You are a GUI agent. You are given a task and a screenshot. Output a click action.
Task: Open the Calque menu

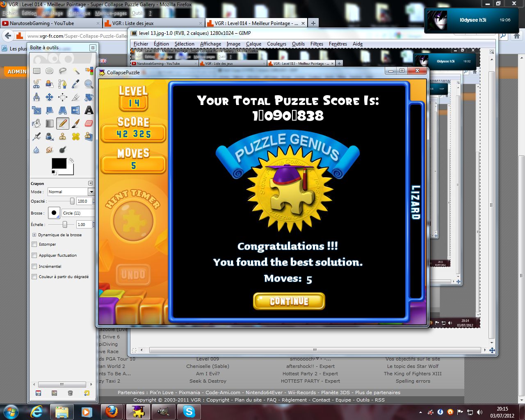pyautogui.click(x=253, y=44)
